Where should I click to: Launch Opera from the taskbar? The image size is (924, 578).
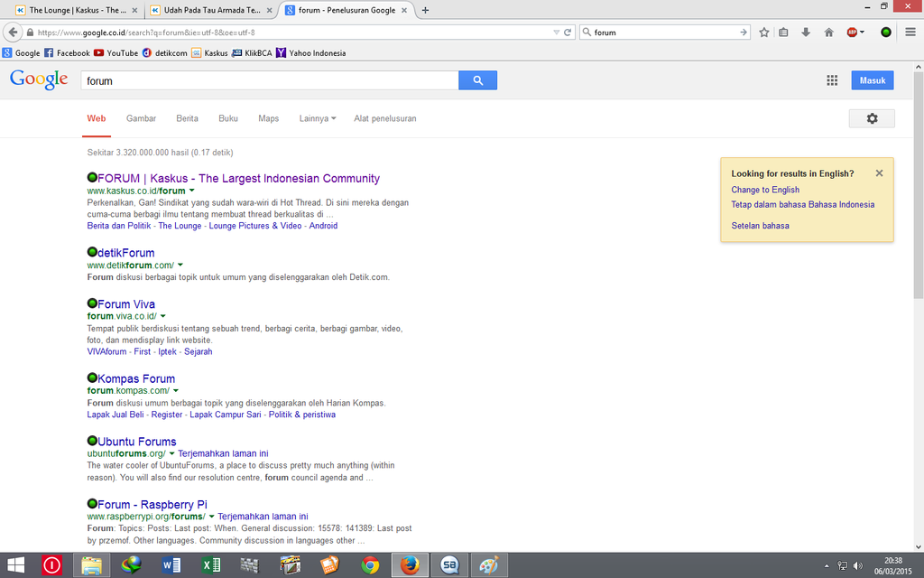[x=51, y=565]
